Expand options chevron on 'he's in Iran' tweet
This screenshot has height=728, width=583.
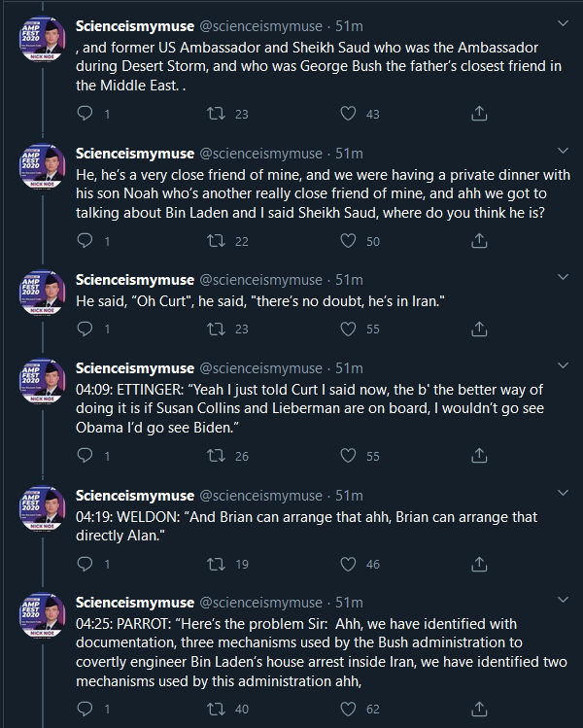[562, 281]
